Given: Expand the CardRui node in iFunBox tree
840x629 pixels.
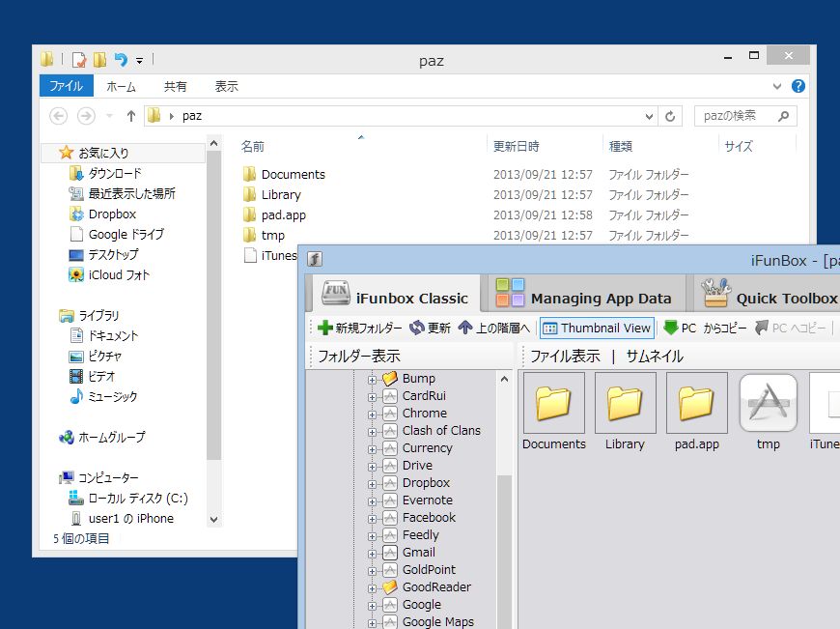Looking at the screenshot, I should 372,397.
